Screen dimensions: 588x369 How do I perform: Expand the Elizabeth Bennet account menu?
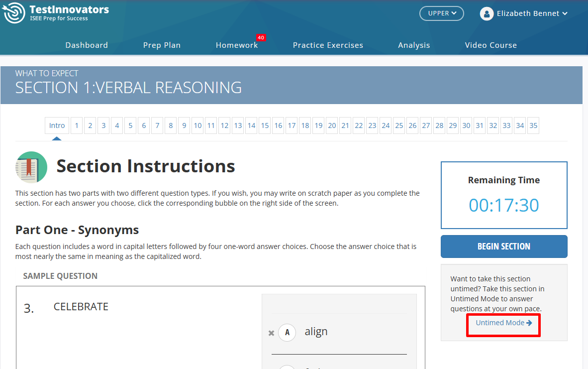[x=532, y=14]
